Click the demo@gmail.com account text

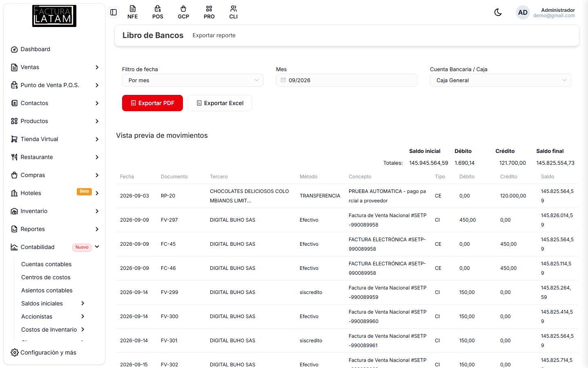pos(554,16)
